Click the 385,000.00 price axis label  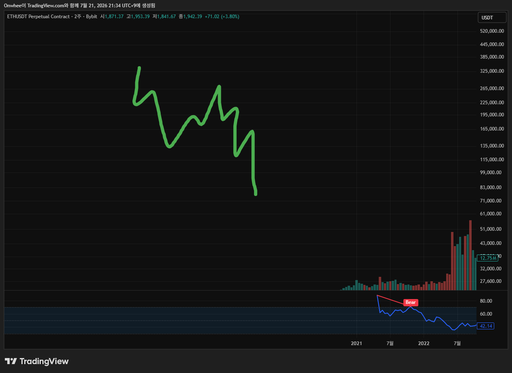[492, 57]
